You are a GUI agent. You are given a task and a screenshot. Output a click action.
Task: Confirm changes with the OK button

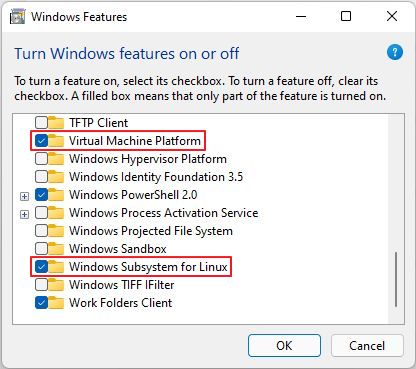click(x=284, y=346)
